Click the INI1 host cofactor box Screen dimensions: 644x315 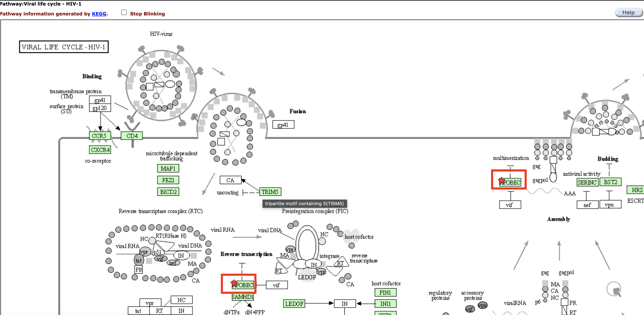point(385,304)
